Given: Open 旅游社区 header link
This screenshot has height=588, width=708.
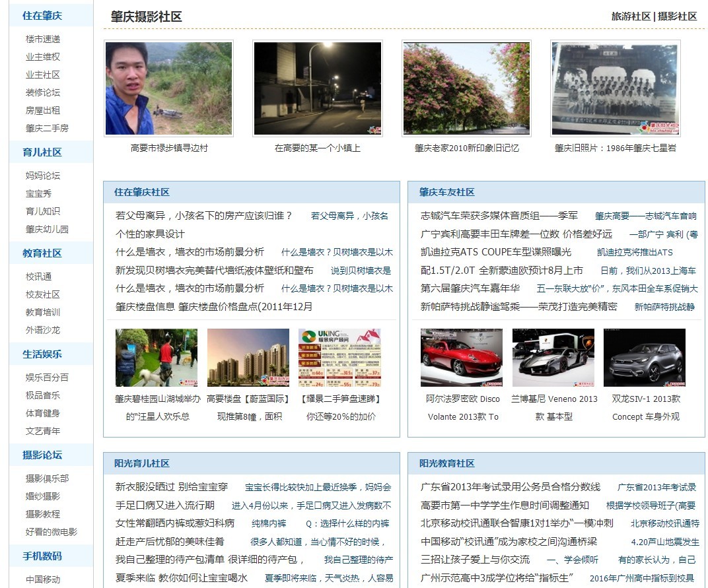Looking at the screenshot, I should (631, 16).
